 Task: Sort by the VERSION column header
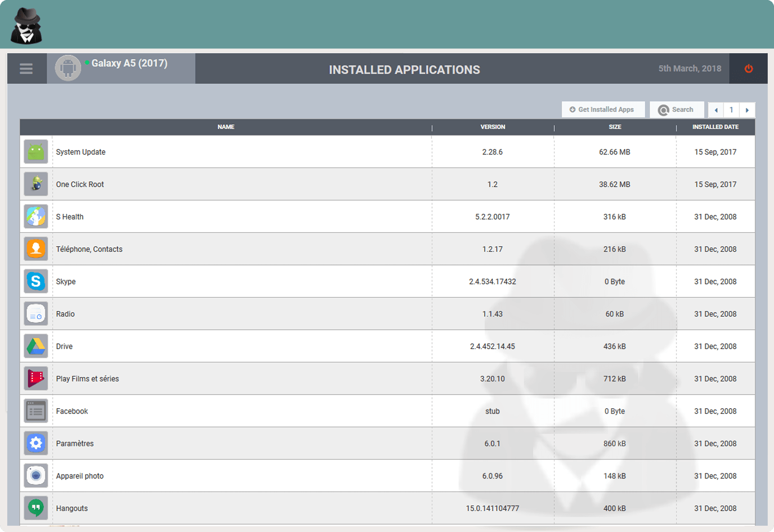(x=492, y=127)
